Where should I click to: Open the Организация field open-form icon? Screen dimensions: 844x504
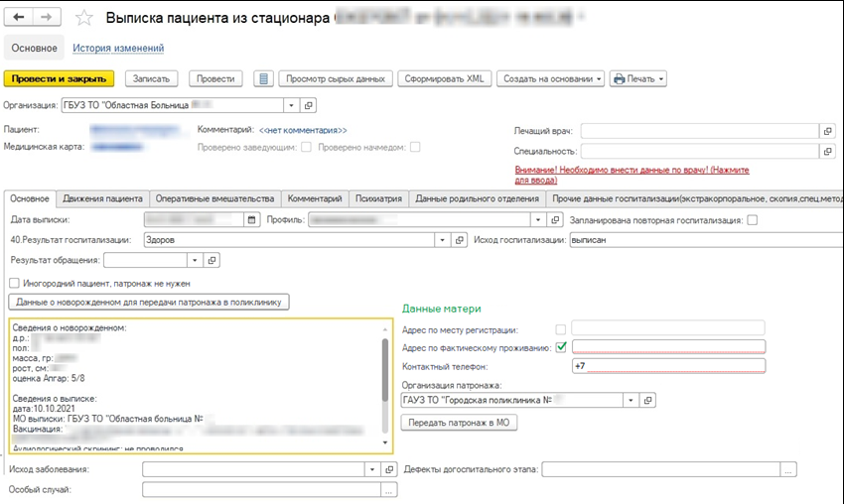(x=309, y=105)
